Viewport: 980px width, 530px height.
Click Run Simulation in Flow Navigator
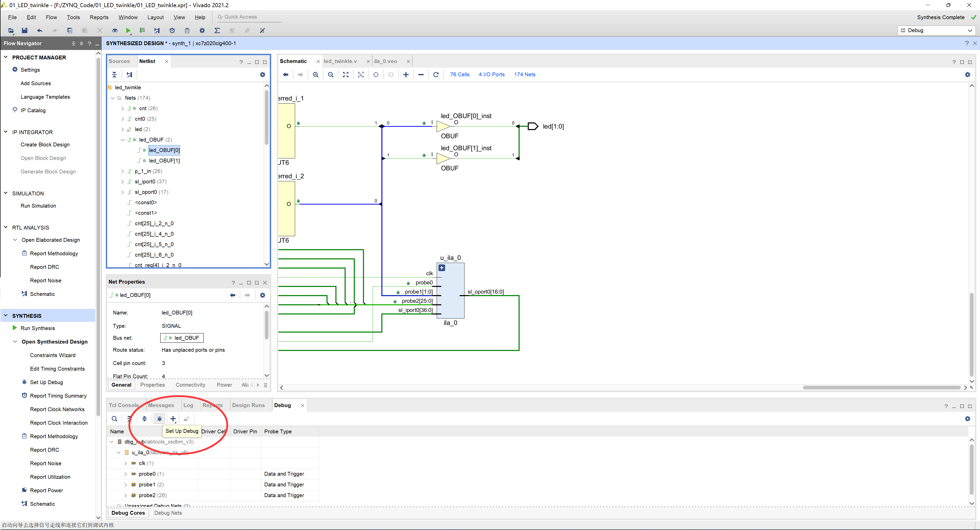pyautogui.click(x=38, y=206)
